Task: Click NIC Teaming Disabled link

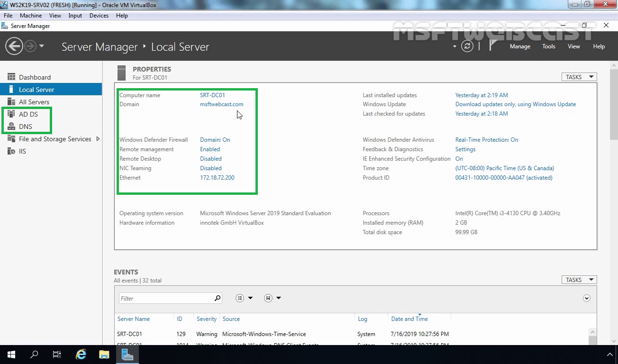Action: [x=211, y=168]
